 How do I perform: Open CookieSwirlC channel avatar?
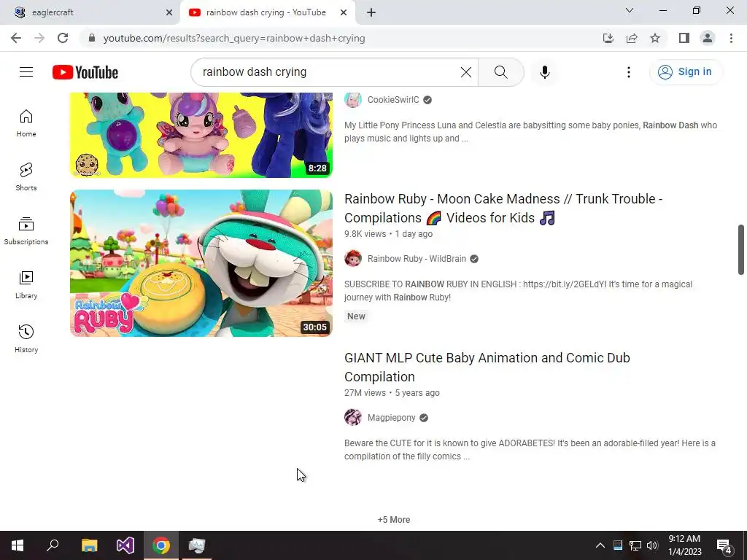pyautogui.click(x=353, y=99)
